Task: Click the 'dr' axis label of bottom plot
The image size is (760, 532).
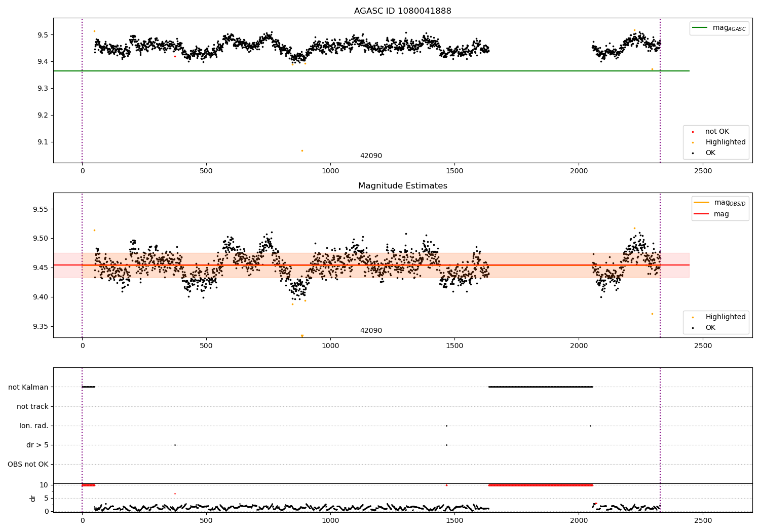Action: click(33, 498)
